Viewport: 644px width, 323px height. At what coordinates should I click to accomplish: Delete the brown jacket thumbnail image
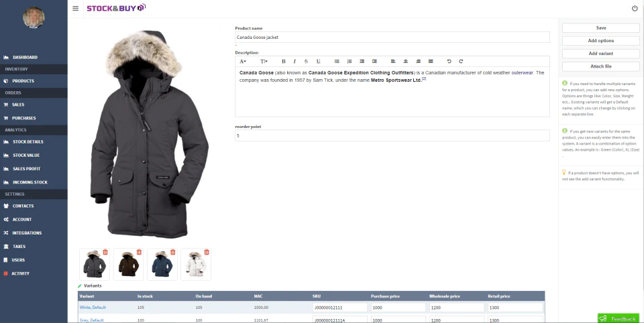[x=139, y=252]
